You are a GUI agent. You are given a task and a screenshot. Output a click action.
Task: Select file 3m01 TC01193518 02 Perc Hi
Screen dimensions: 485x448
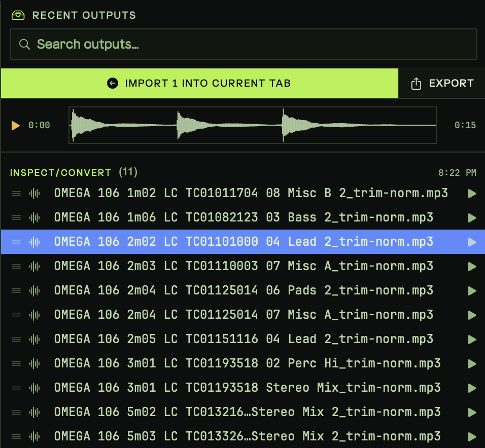point(247,363)
